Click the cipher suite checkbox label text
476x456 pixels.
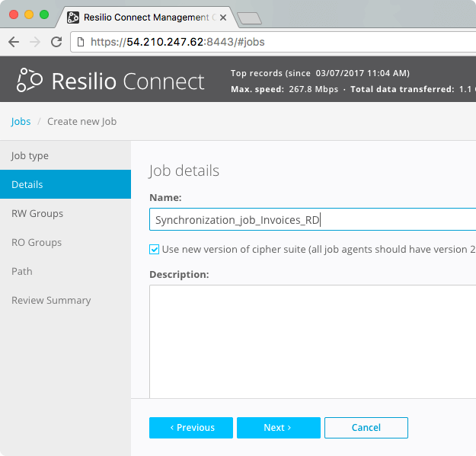point(319,250)
